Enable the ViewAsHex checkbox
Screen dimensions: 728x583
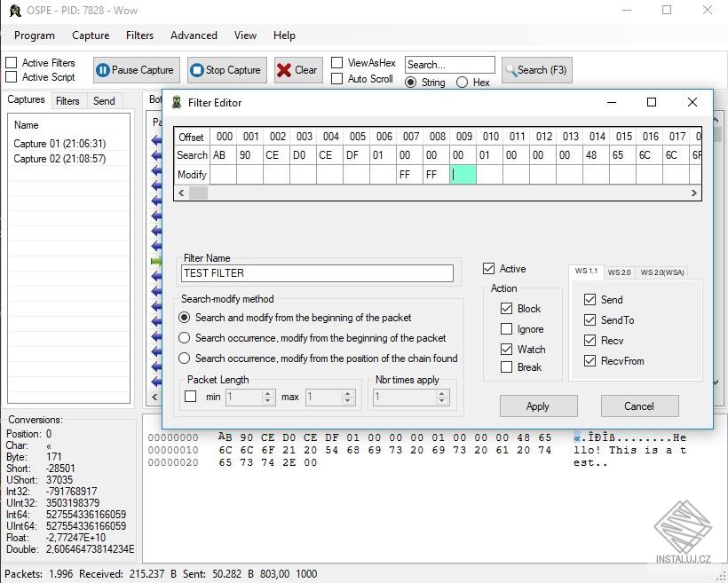coord(336,63)
